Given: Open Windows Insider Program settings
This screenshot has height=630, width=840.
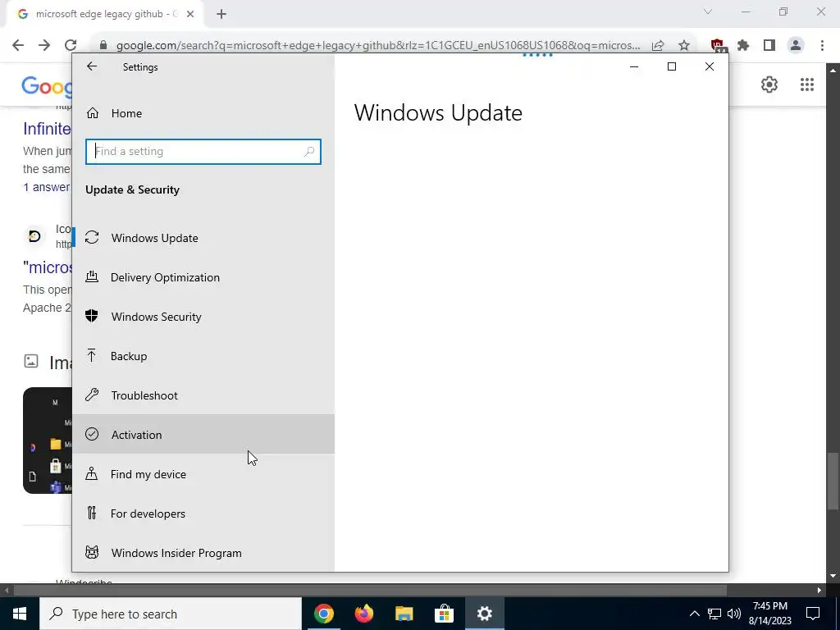Looking at the screenshot, I should (x=203, y=553).
